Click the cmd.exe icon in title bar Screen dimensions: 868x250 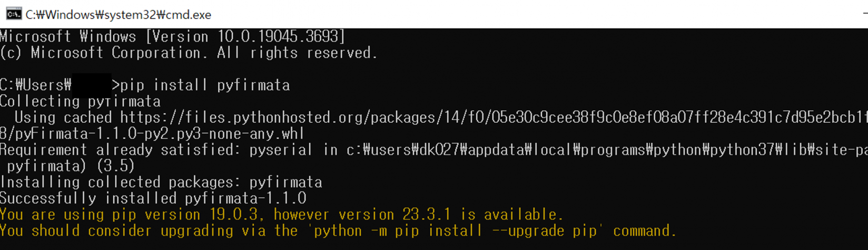tap(14, 14)
